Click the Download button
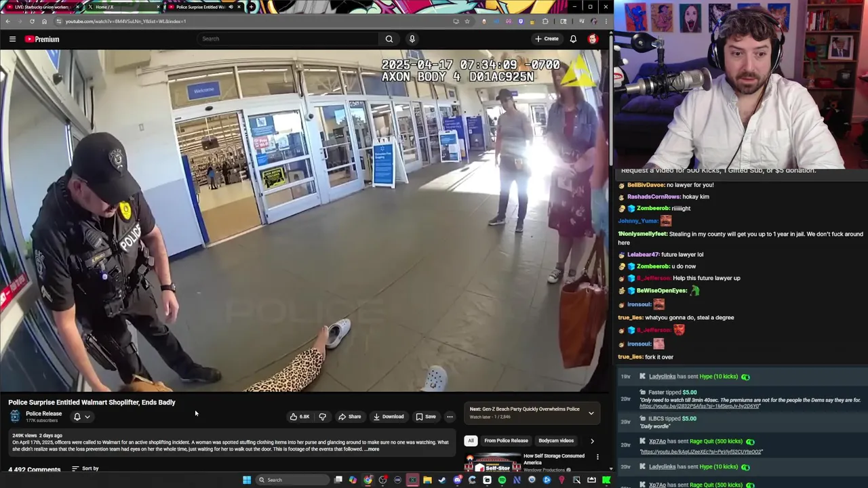 click(x=389, y=417)
